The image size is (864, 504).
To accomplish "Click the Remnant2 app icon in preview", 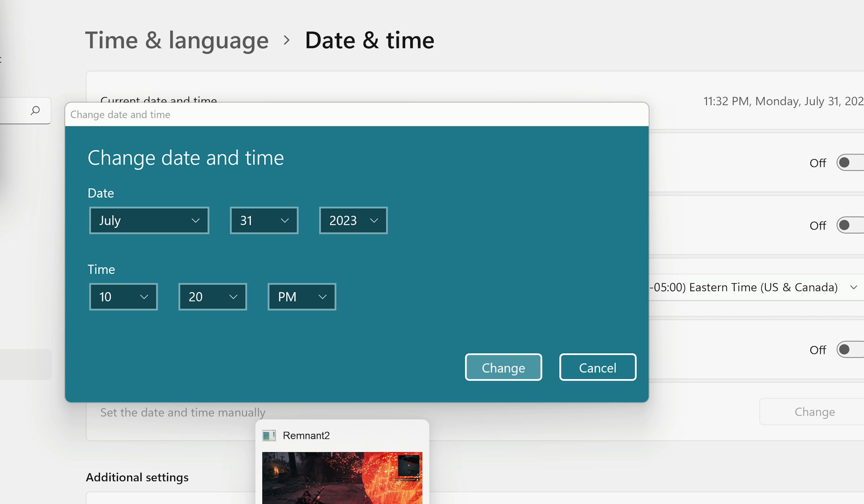I will click(269, 435).
